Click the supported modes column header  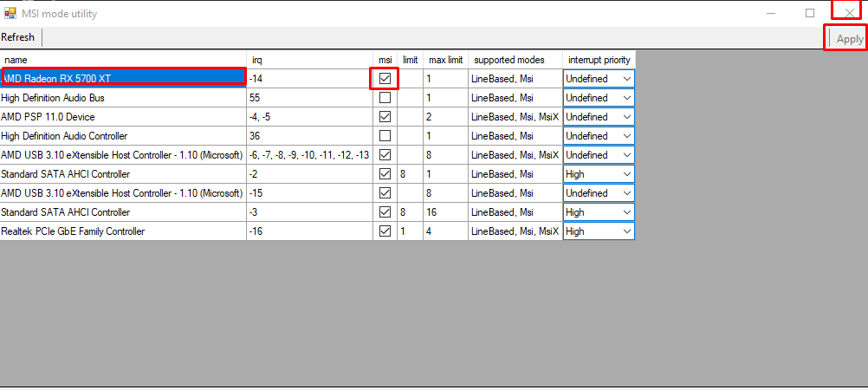[515, 60]
